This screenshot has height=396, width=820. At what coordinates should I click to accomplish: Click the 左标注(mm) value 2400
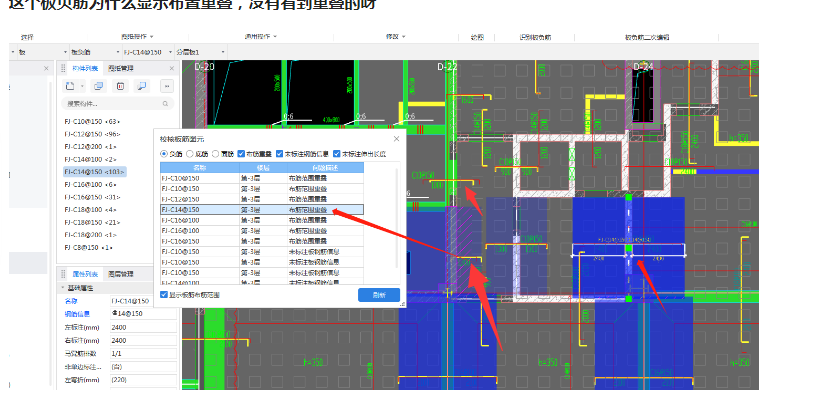pos(144,327)
